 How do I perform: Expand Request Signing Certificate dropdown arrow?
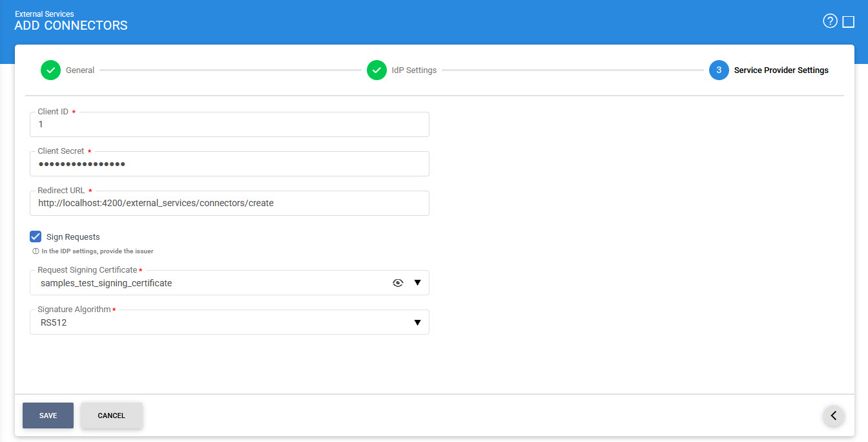tap(417, 283)
